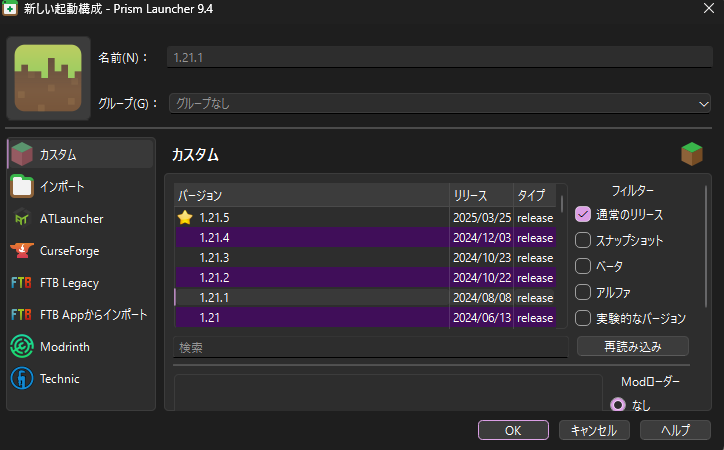Click the Prism Launcher title bar icon
Viewport: 724px width, 450px height.
pyautogui.click(x=10, y=8)
